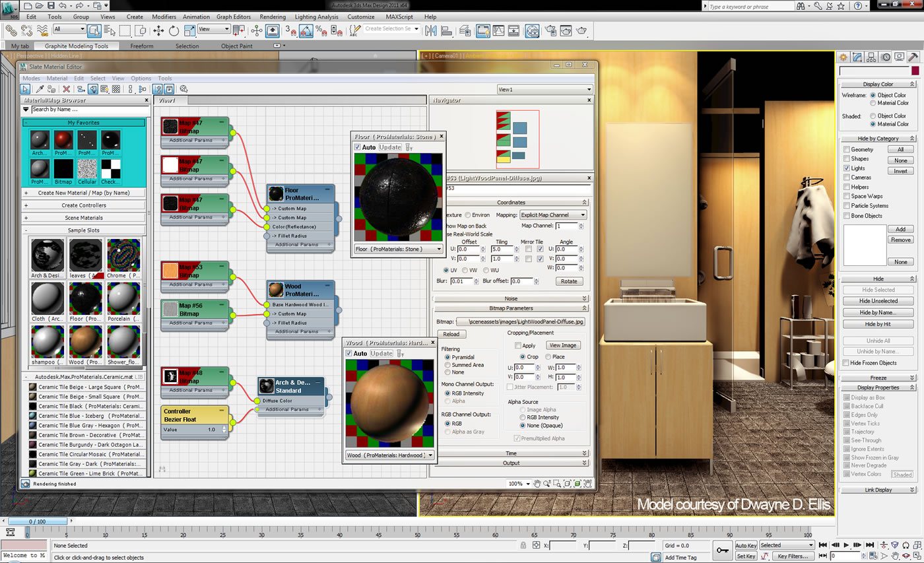The width and height of the screenshot is (924, 563).
Task: Open the View1 dropdown in Slate editor
Action: click(x=544, y=89)
